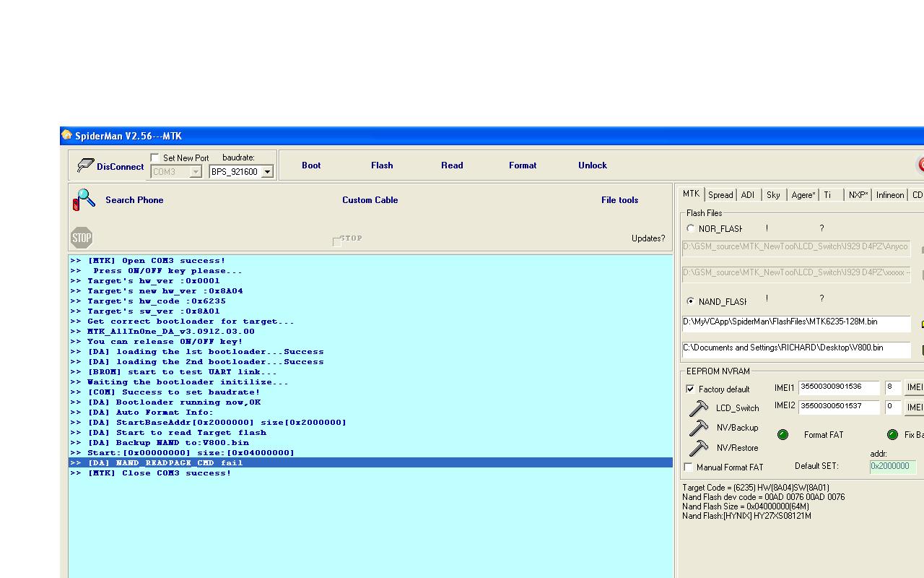
Task: Click the NV/Backup hammer icon
Action: pyautogui.click(x=698, y=428)
